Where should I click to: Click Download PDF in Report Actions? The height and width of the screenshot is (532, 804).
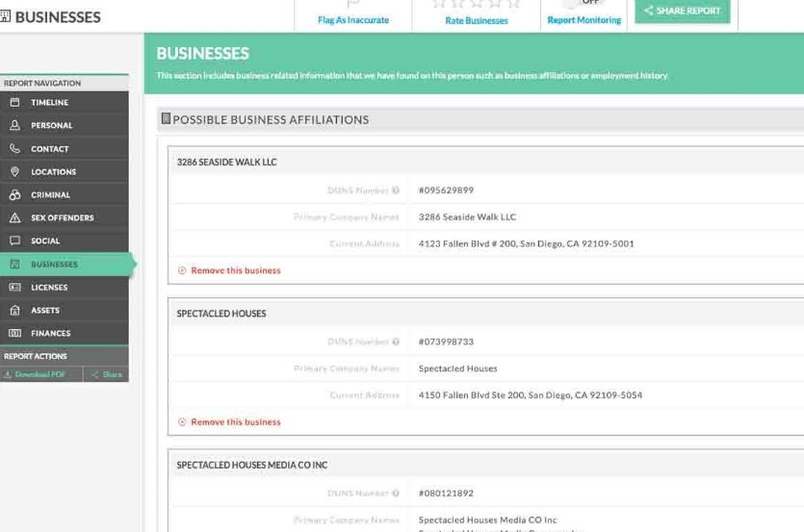pos(41,374)
